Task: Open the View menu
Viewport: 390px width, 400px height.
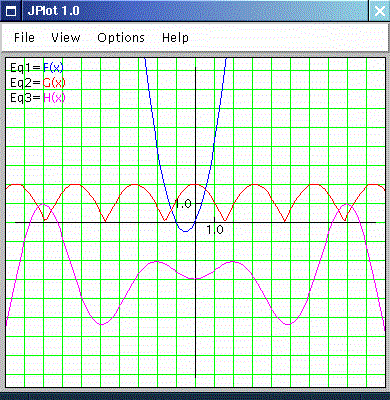Action: [x=66, y=38]
